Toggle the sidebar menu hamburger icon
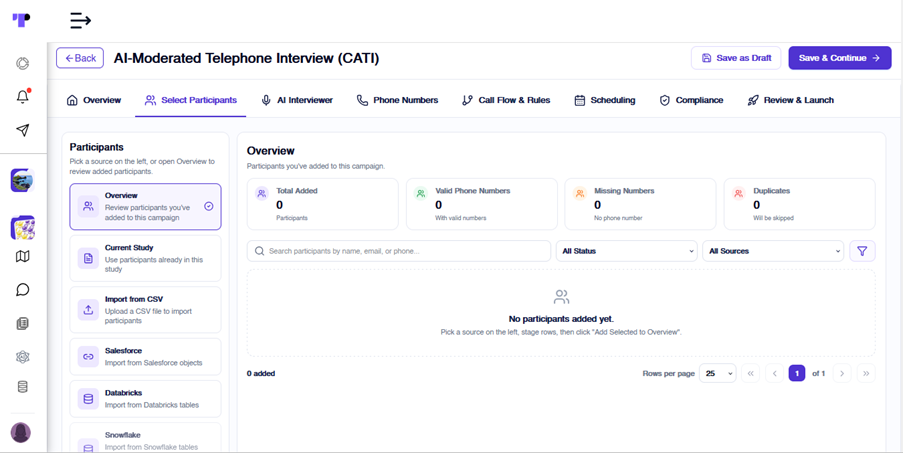Viewport: 903px width, 453px height. click(x=81, y=21)
